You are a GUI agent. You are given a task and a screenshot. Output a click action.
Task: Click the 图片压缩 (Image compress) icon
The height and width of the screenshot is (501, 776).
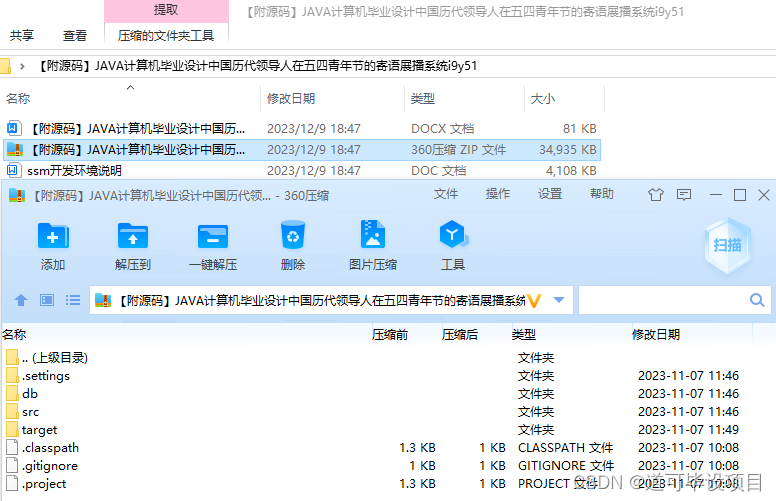point(373,234)
